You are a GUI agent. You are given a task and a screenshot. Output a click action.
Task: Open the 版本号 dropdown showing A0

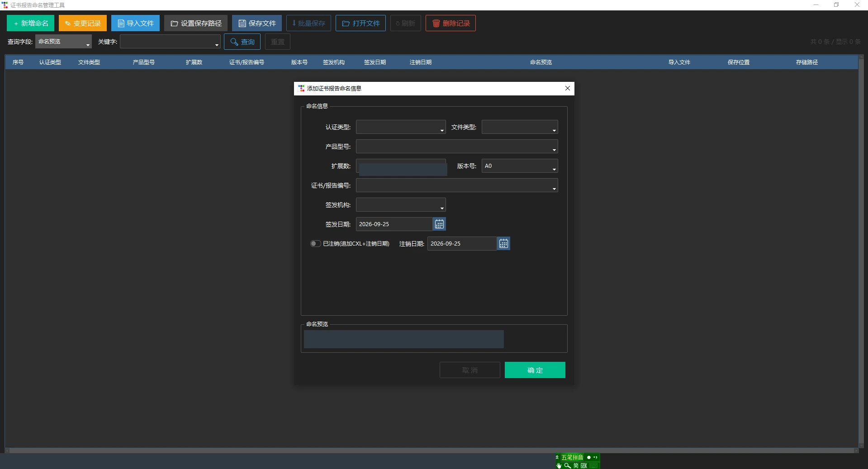(520, 166)
